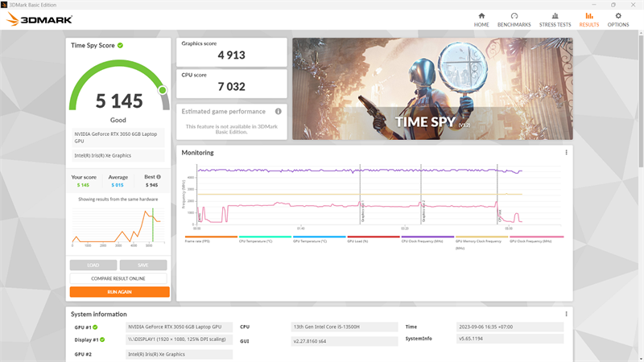
Task: Click the Display #1 resolution value
Action: [x=179, y=339]
